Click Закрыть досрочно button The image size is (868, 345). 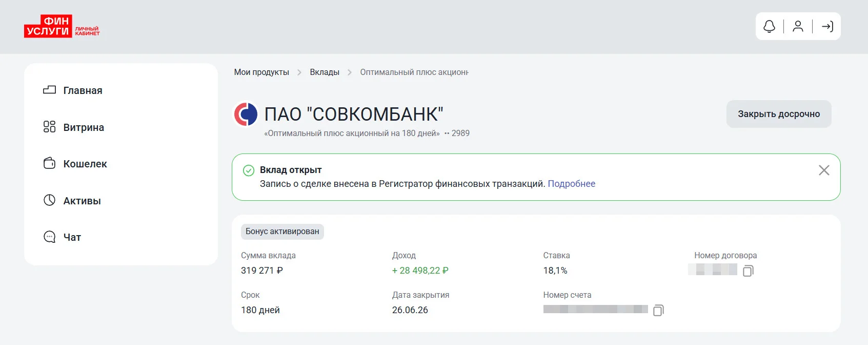point(779,114)
